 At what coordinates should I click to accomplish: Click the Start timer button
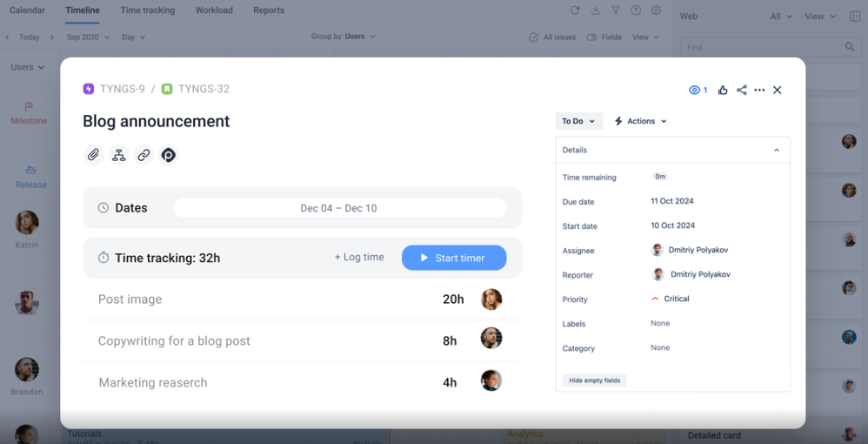coord(454,258)
